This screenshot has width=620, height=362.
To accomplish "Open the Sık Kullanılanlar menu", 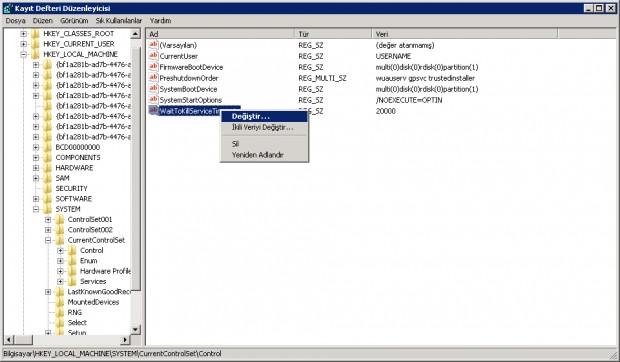I will pyautogui.click(x=119, y=21).
